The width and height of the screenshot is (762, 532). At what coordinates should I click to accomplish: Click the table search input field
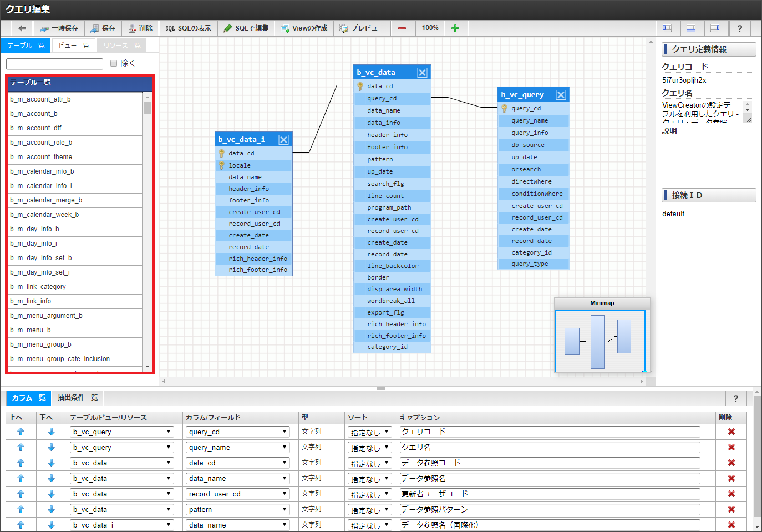point(54,64)
